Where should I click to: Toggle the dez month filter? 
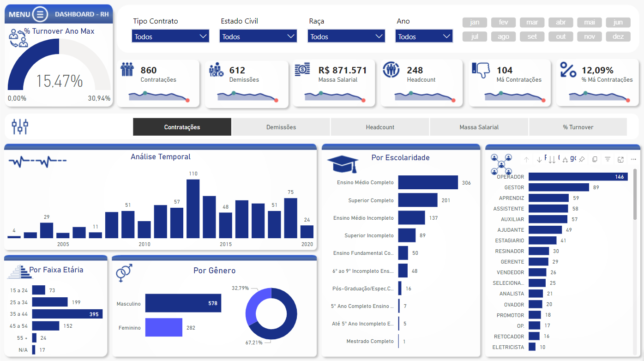(x=618, y=36)
